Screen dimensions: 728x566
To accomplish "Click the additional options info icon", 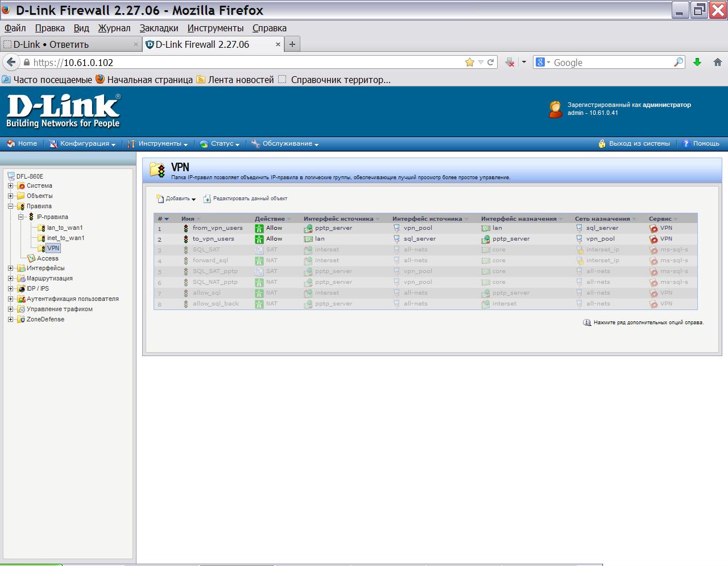I will pos(587,323).
